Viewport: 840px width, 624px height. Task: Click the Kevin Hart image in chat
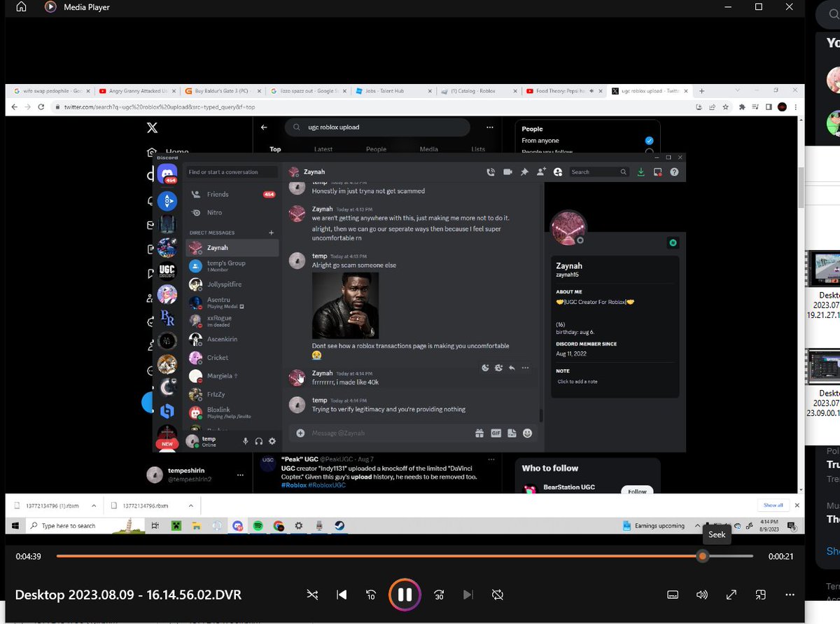[345, 306]
